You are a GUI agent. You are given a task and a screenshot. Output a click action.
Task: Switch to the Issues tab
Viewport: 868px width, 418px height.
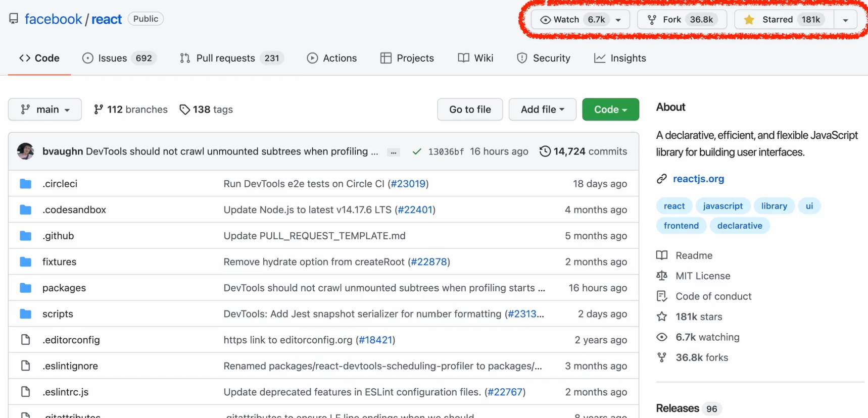119,58
